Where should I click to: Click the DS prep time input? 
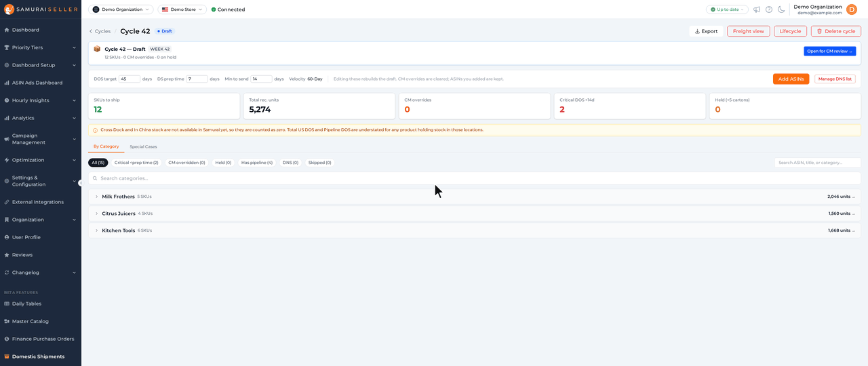pos(197,79)
